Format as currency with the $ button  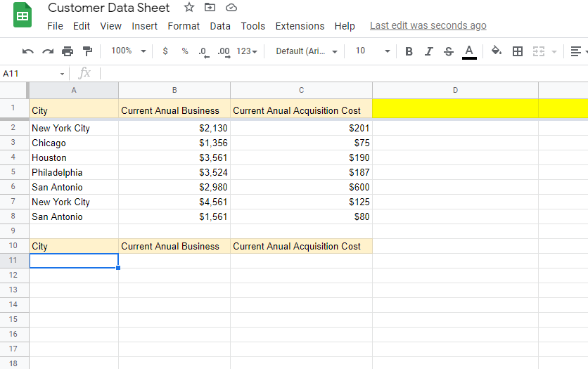[x=165, y=51]
